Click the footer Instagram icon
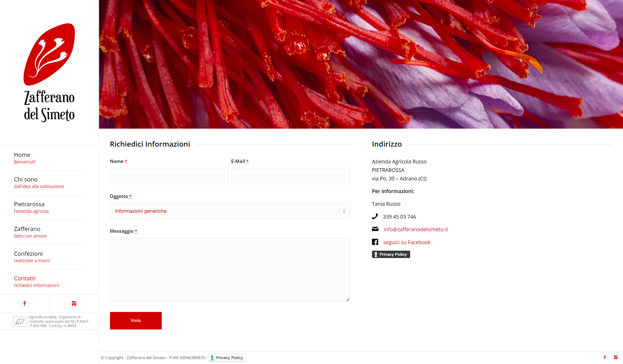This screenshot has width=623, height=364. click(616, 357)
